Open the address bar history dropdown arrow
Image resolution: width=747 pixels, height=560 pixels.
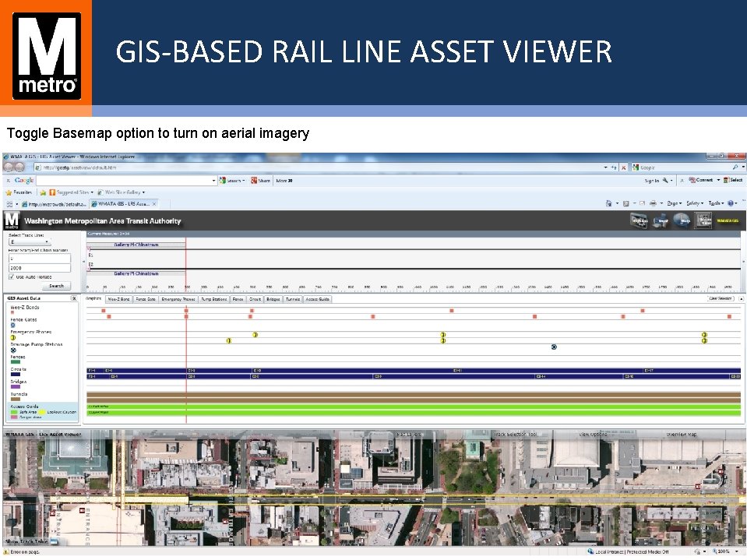[605, 167]
